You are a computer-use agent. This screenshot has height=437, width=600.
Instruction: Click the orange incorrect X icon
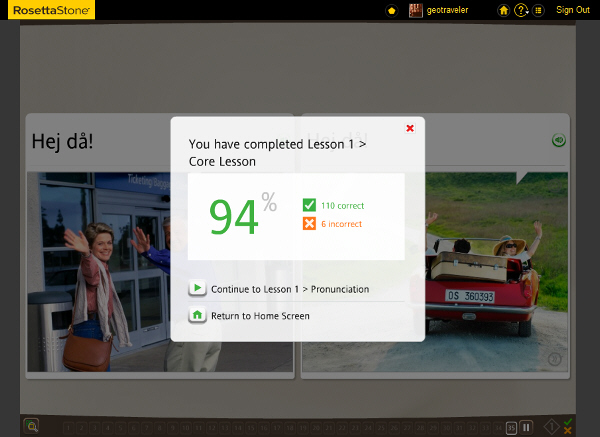(309, 223)
